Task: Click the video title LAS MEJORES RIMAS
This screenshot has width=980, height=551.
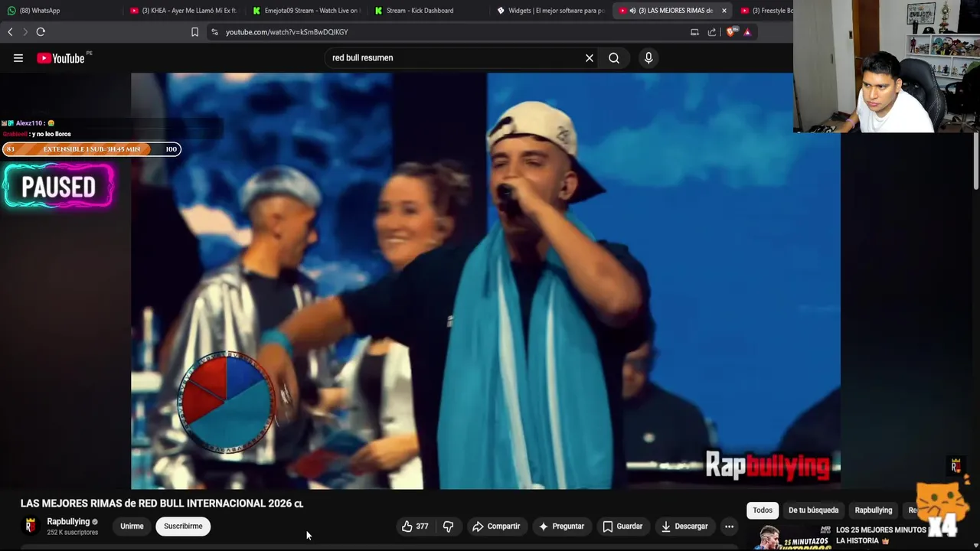Action: [x=162, y=504]
